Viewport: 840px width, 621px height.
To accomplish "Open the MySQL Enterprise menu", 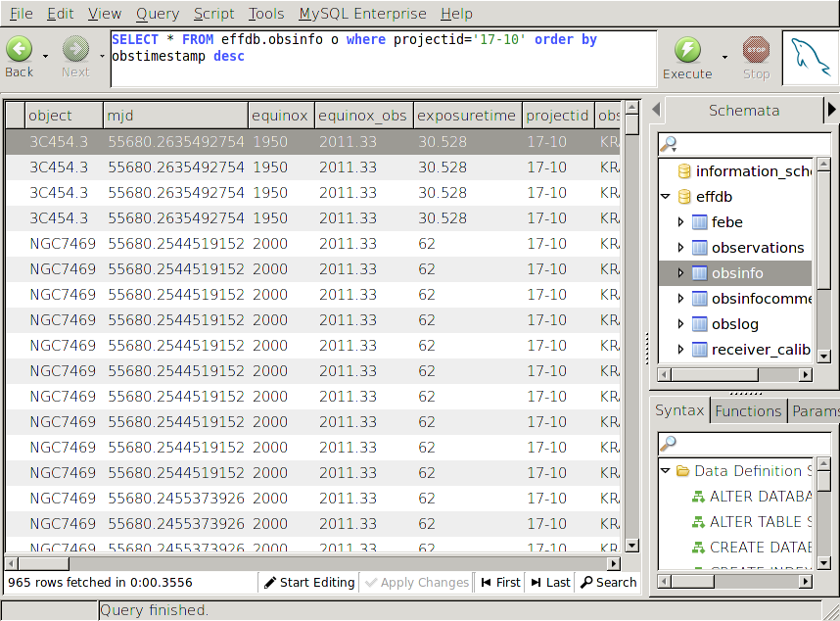I will (x=362, y=14).
